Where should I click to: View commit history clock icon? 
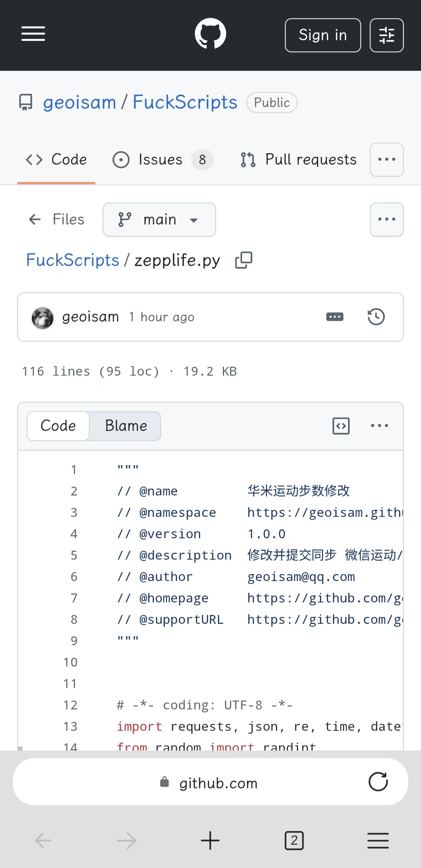[x=376, y=317]
